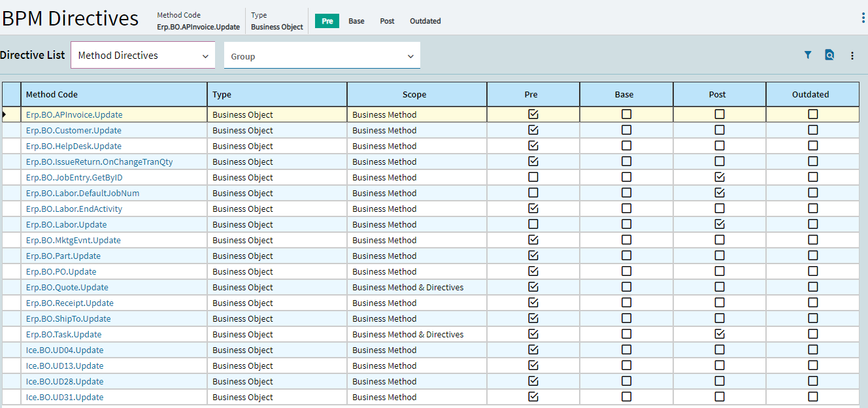The height and width of the screenshot is (408, 868).
Task: Open the Erp.BO.Labor.EndActivity link
Action: (x=74, y=209)
